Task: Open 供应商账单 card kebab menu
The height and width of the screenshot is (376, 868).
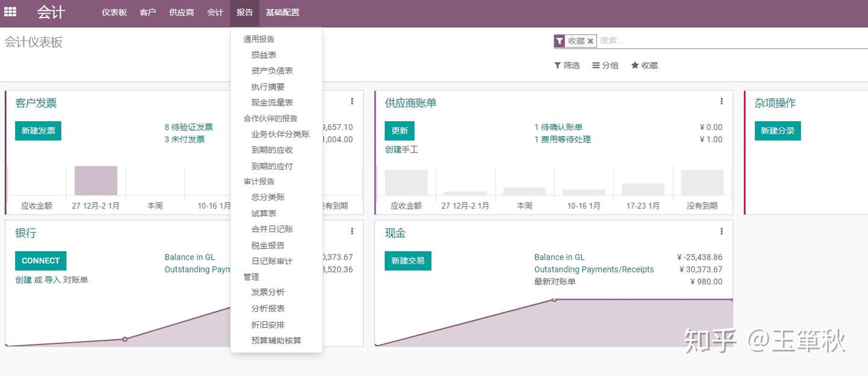Action: pyautogui.click(x=722, y=101)
